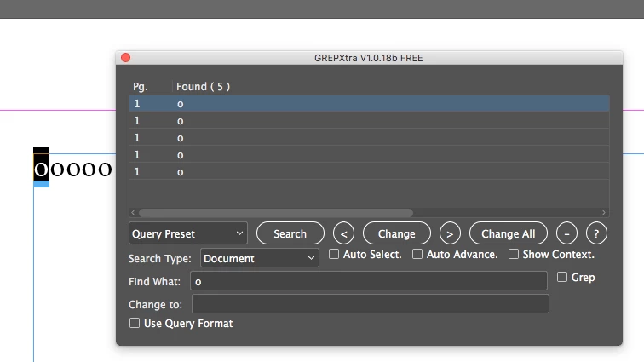This screenshot has width=644, height=362.
Task: Enable the Use Query Format checkbox
Action: point(135,323)
